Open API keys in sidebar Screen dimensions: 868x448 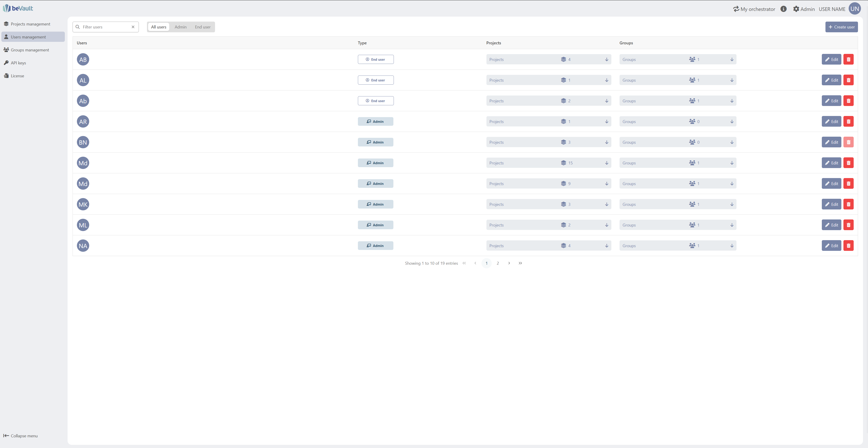18,63
